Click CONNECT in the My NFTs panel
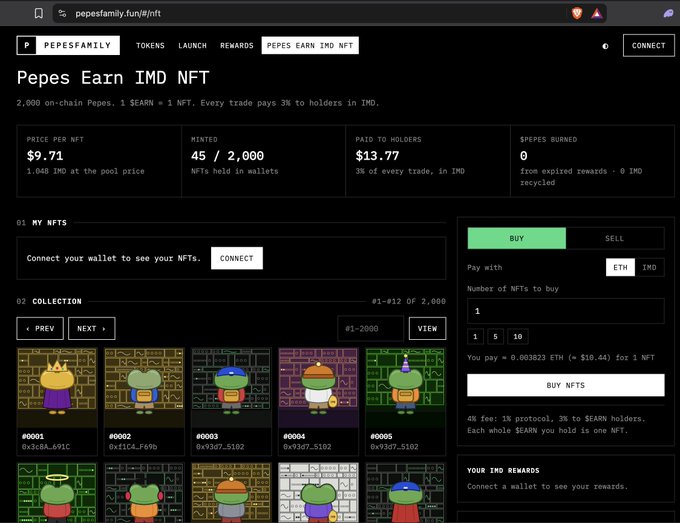 click(x=237, y=258)
